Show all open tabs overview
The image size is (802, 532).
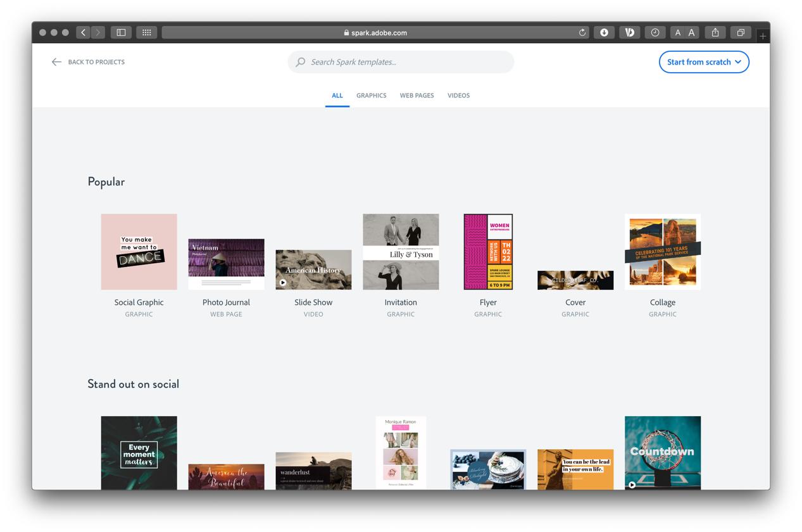pos(741,32)
